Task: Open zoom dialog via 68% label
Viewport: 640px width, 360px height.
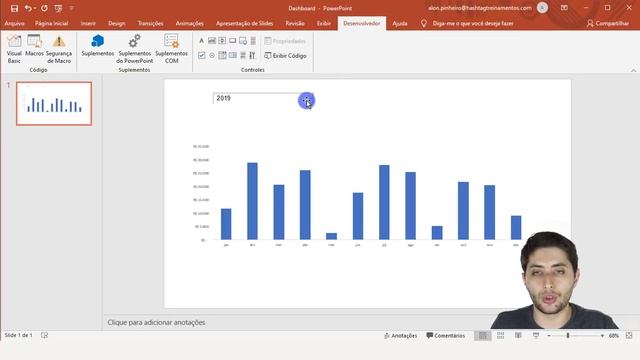Action: point(613,336)
